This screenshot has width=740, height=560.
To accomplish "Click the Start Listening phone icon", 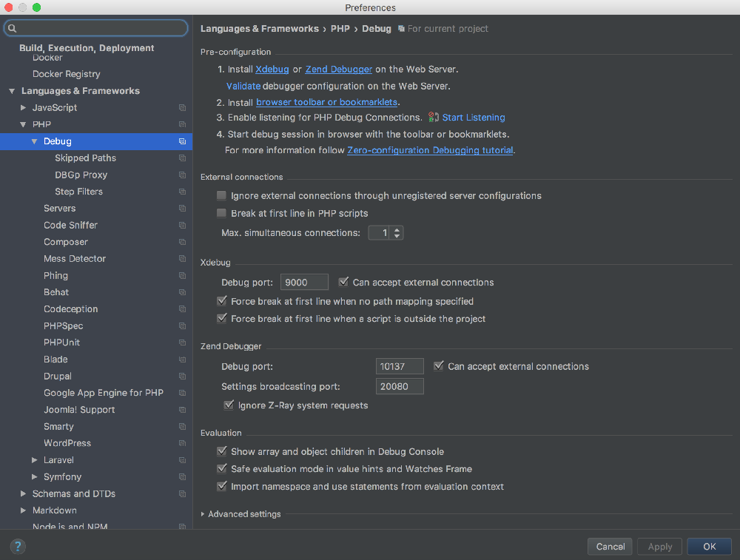I will [434, 118].
